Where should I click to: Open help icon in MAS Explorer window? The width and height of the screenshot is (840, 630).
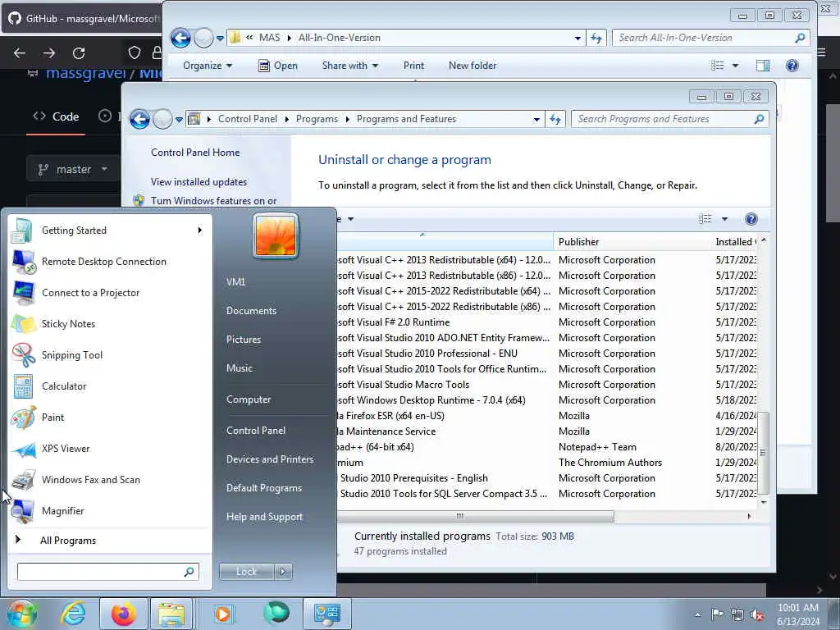[792, 66]
